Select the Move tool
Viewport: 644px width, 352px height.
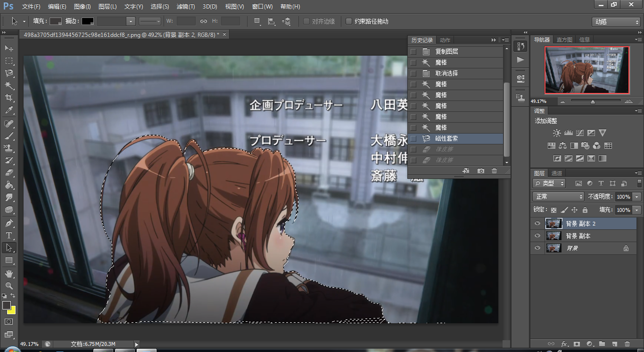(x=9, y=48)
